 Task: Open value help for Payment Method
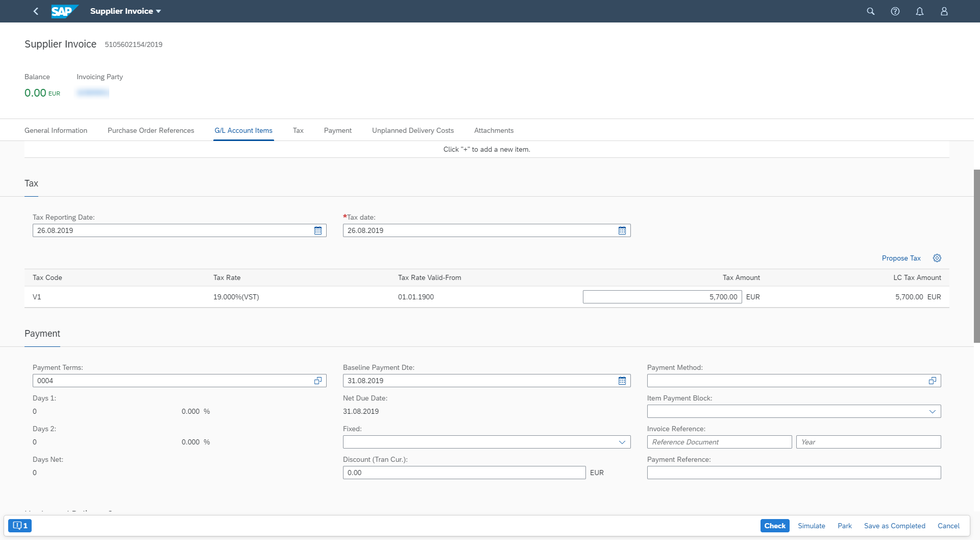[933, 381]
